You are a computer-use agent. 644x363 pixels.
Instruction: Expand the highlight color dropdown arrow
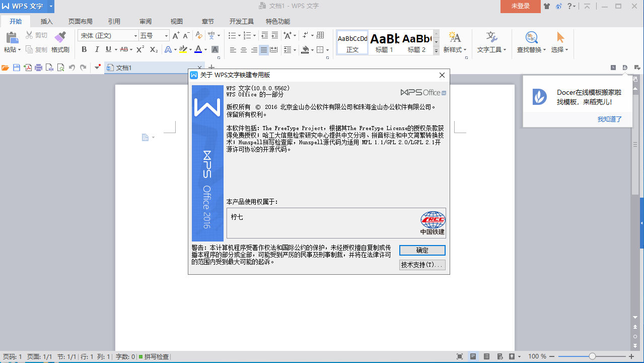(189, 50)
